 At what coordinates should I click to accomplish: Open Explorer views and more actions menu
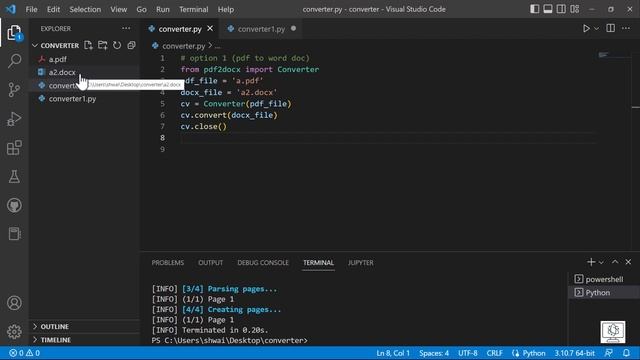click(126, 28)
